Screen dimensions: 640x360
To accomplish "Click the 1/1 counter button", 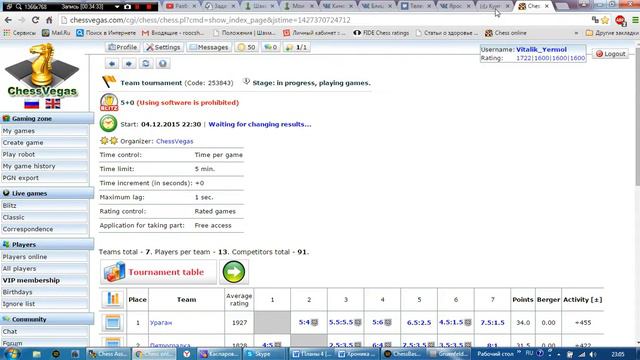I will point(297,47).
